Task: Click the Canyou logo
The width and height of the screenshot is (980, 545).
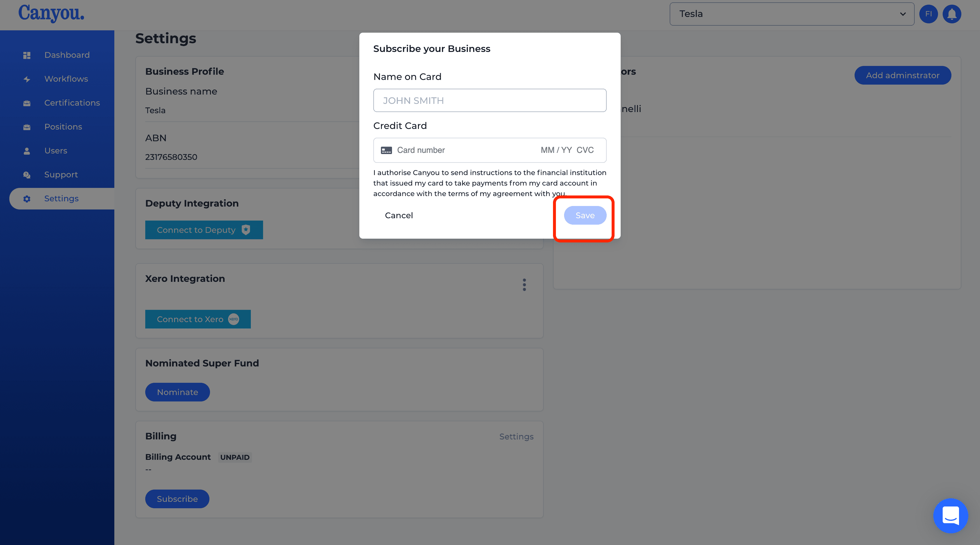Action: click(51, 13)
